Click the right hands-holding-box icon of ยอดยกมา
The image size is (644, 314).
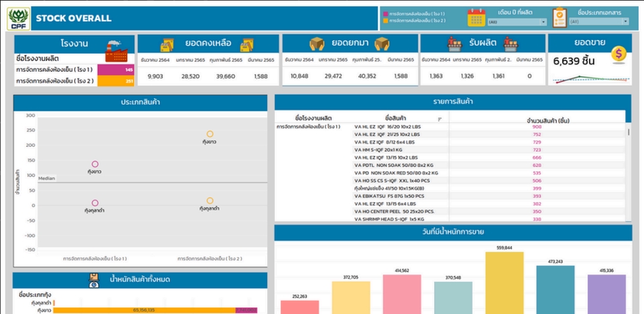pos(382,44)
